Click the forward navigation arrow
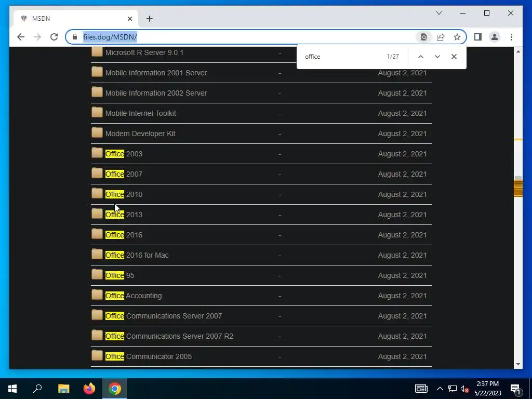532x399 pixels. tap(37, 37)
